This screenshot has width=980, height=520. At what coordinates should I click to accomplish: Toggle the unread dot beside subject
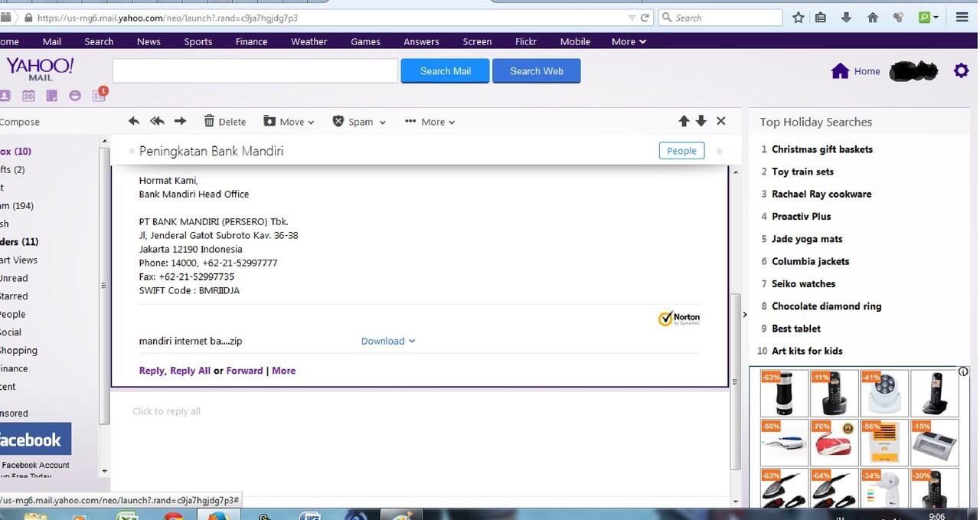(132, 151)
